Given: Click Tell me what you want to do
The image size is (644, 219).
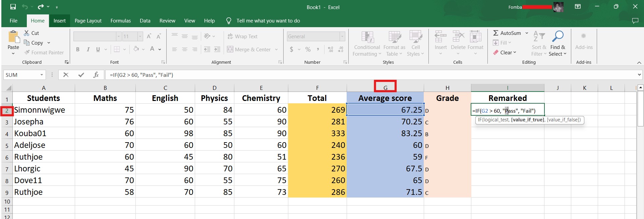Looking at the screenshot, I should (268, 20).
